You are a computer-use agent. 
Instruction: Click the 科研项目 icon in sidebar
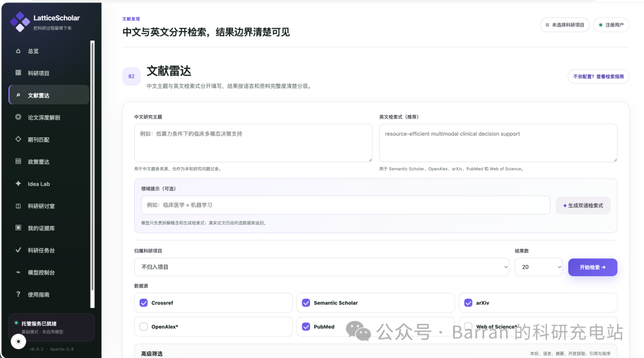tap(18, 73)
